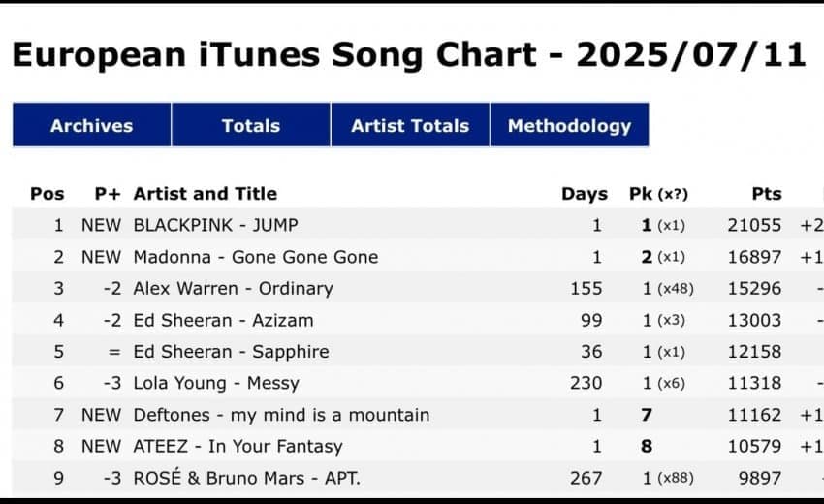
Task: Open the Methodology tab
Action: point(569,125)
